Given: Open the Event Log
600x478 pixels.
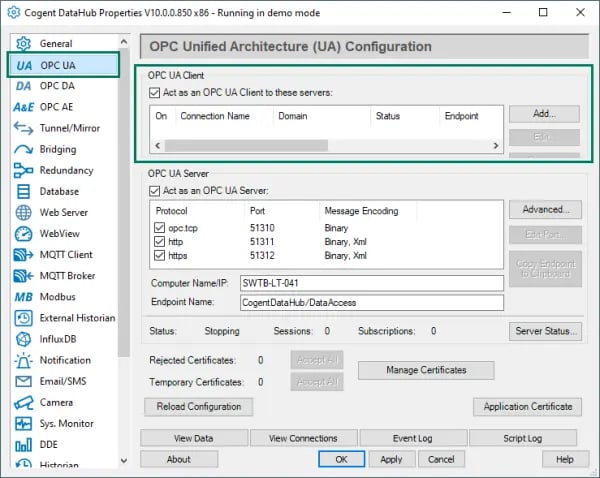Looking at the screenshot, I should tap(412, 438).
